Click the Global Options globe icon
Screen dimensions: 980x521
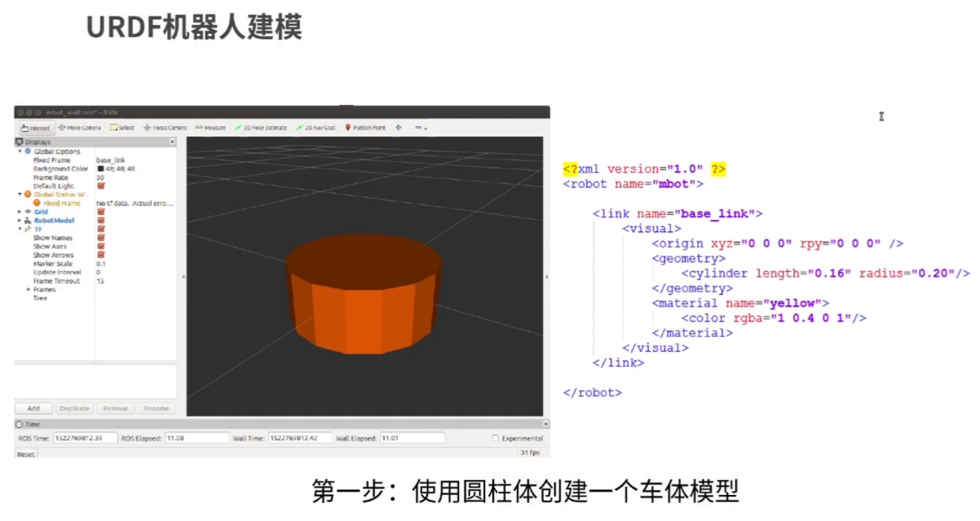point(28,151)
